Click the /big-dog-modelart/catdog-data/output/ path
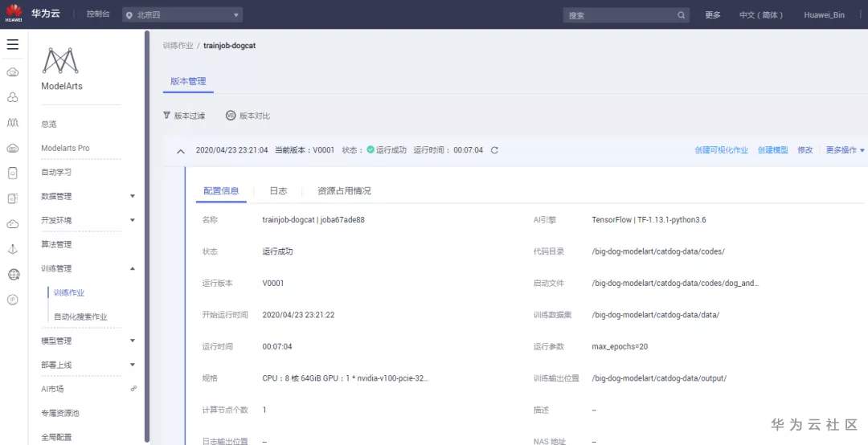The image size is (868, 445). [659, 378]
